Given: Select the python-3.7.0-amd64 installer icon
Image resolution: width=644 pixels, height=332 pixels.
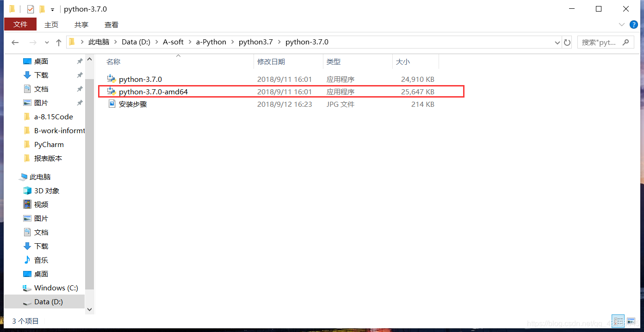Looking at the screenshot, I should tap(111, 92).
